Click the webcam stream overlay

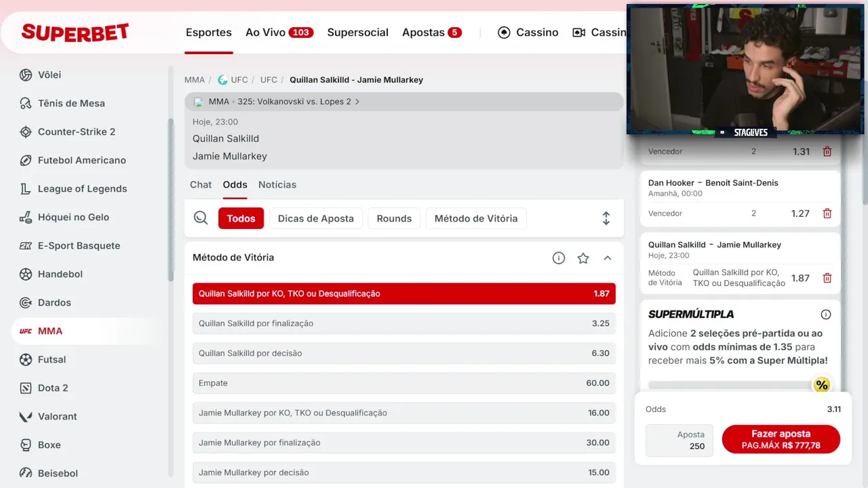[x=745, y=69]
